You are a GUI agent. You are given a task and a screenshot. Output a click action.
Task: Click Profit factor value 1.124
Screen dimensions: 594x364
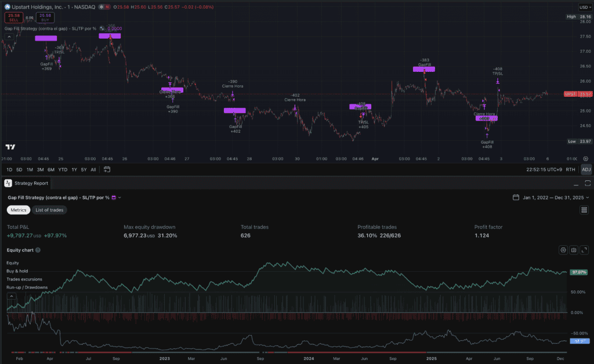(x=481, y=235)
